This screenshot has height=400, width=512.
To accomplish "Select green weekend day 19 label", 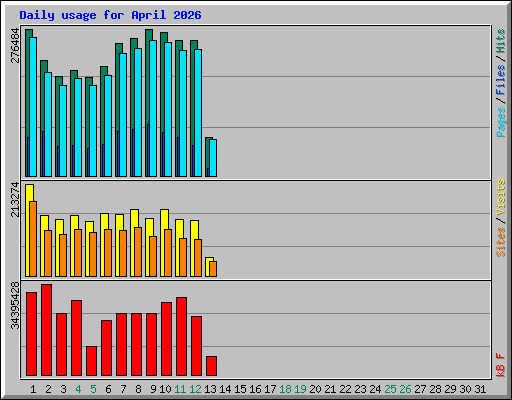I will 300,389.
